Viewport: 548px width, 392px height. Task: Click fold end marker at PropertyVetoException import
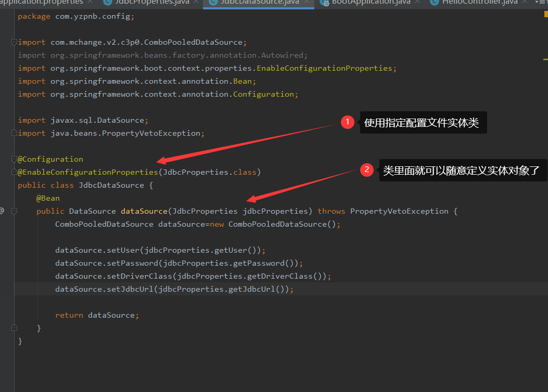click(14, 133)
